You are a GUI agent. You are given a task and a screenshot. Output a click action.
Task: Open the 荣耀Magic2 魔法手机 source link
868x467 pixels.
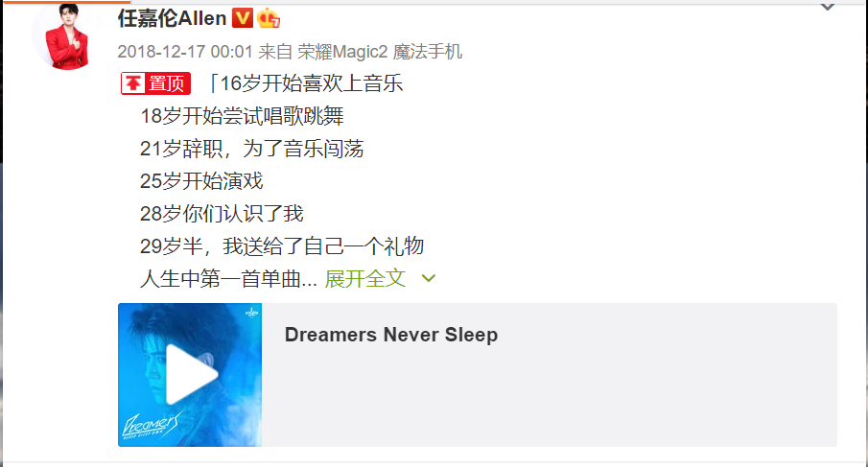coord(380,52)
